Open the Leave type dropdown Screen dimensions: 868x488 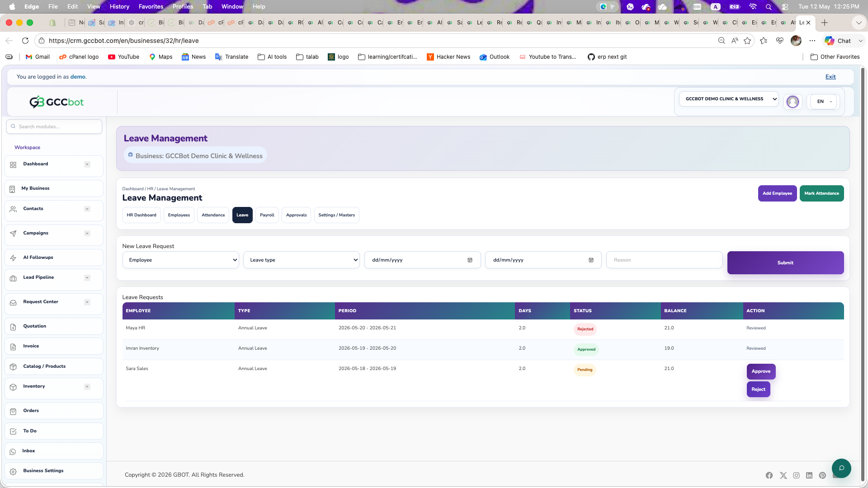[x=302, y=260]
